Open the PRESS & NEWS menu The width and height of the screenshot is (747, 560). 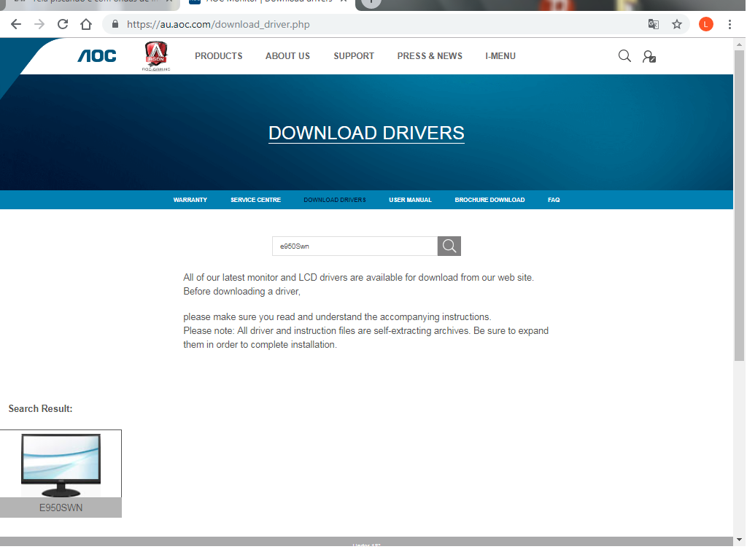[x=430, y=56]
